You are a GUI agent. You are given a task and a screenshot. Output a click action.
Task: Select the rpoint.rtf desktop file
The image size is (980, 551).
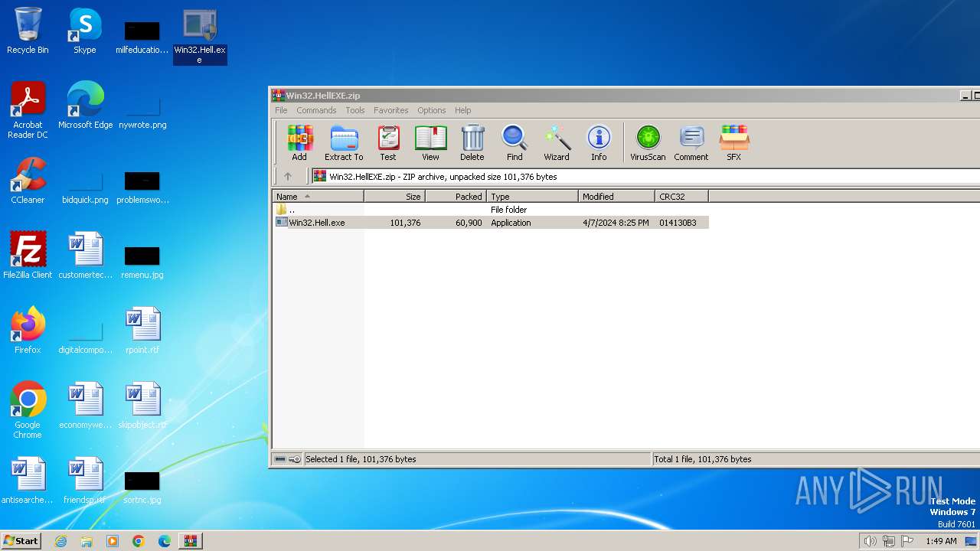[142, 331]
